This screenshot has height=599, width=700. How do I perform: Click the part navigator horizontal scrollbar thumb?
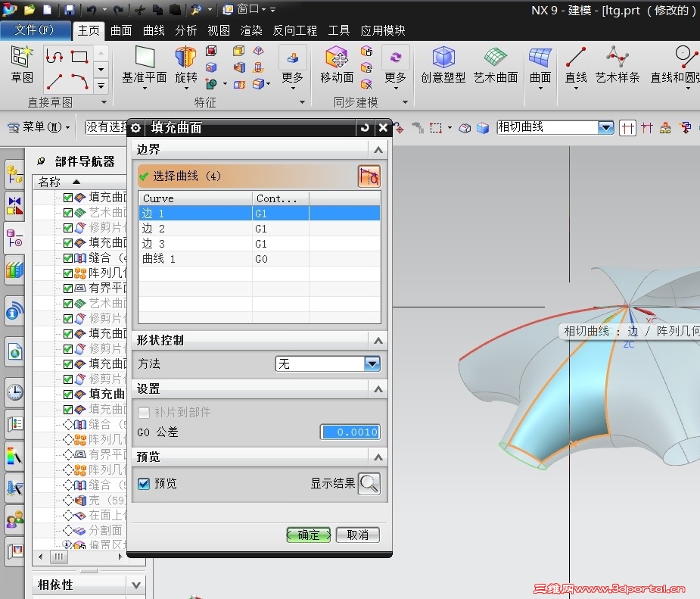(59, 557)
